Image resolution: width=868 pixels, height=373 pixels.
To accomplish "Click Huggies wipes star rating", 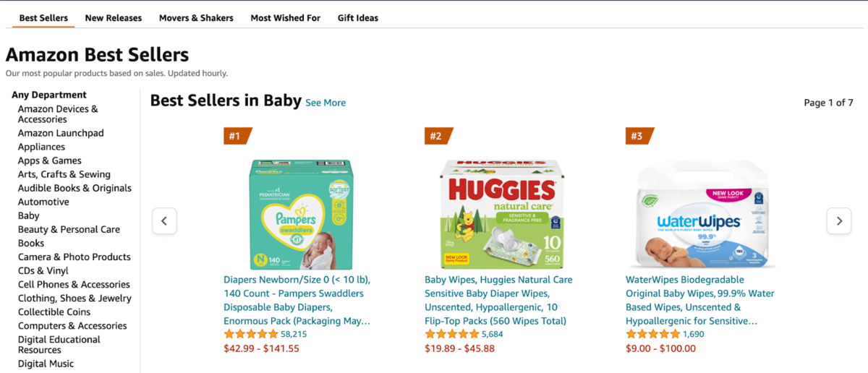I will [x=452, y=334].
